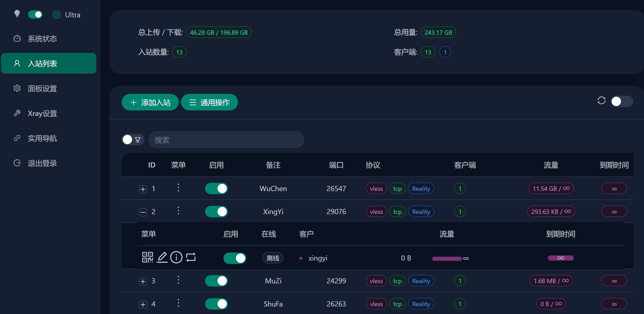The image size is (644, 314).
Task: Show QR code for xingyi client
Action: click(x=148, y=257)
